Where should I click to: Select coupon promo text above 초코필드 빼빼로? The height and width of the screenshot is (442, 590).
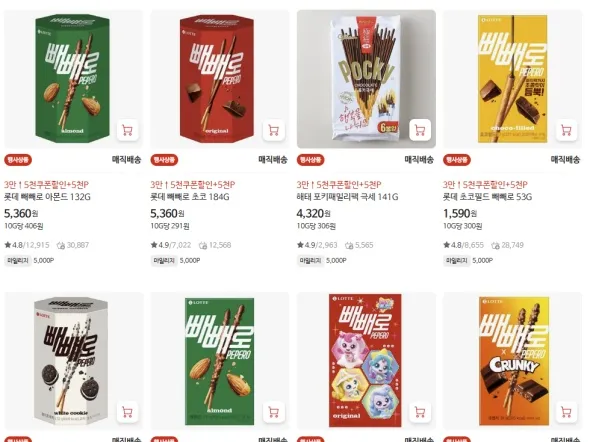(485, 185)
